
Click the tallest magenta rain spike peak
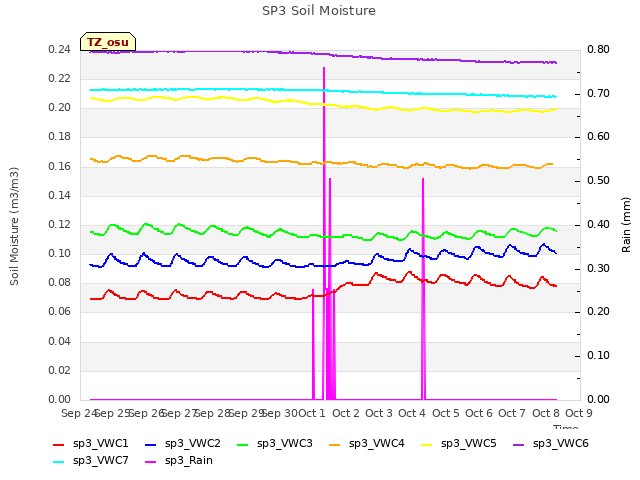tap(324, 68)
